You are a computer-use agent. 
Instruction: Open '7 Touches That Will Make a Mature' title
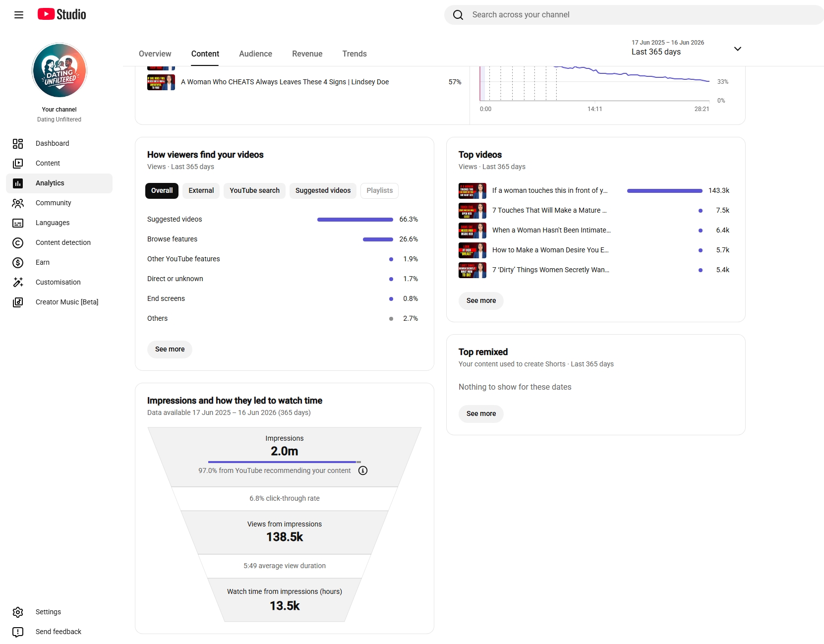tap(549, 211)
